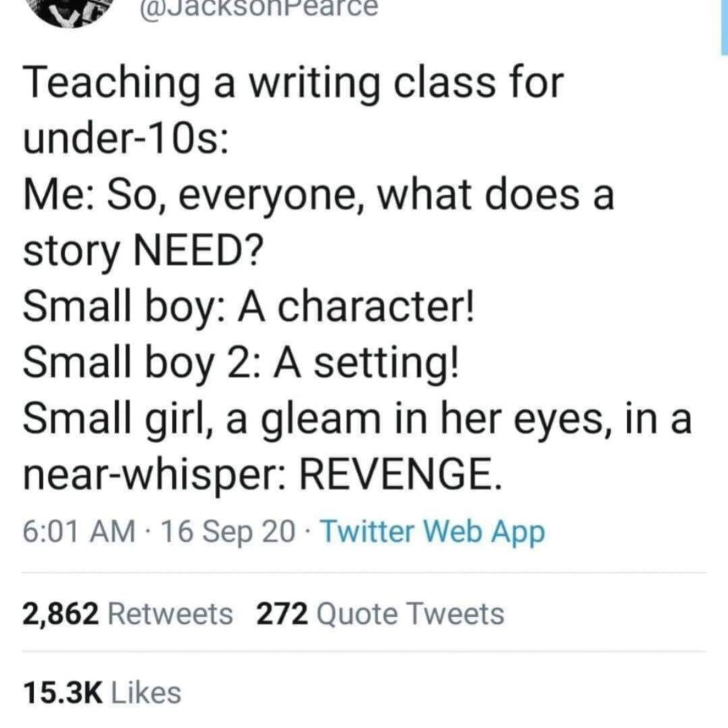Click the word REVENGE in tweet
This screenshot has height=728, width=728.
tap(399, 477)
